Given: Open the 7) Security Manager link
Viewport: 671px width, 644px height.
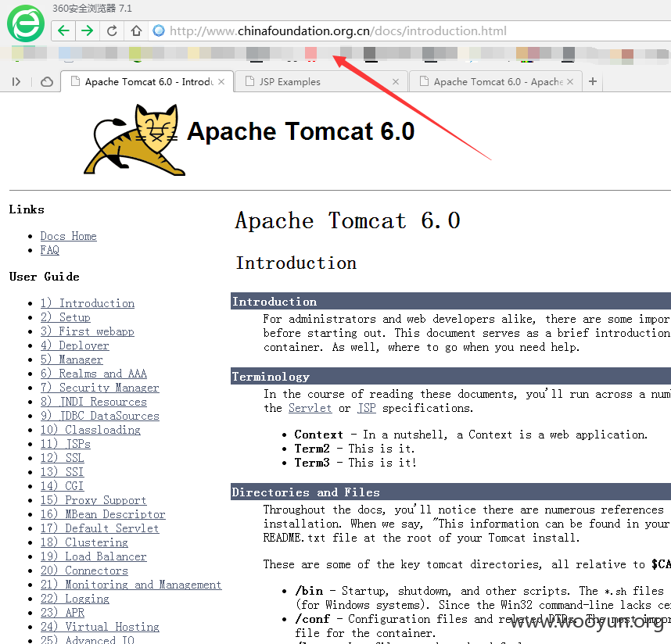Looking at the screenshot, I should coord(99,388).
